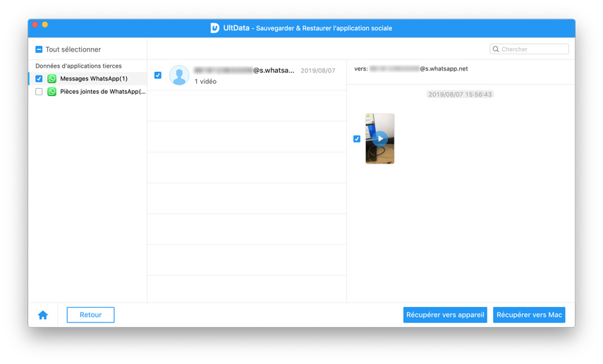The width and height of the screenshot is (603, 364).
Task: Click the WhatsApp icon beside Pièces jointes
Action: tap(51, 92)
